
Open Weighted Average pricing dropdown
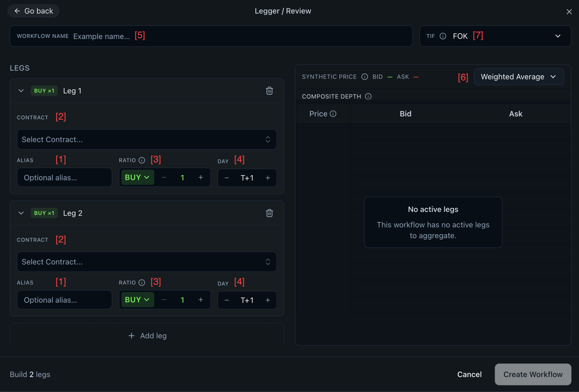coord(519,77)
